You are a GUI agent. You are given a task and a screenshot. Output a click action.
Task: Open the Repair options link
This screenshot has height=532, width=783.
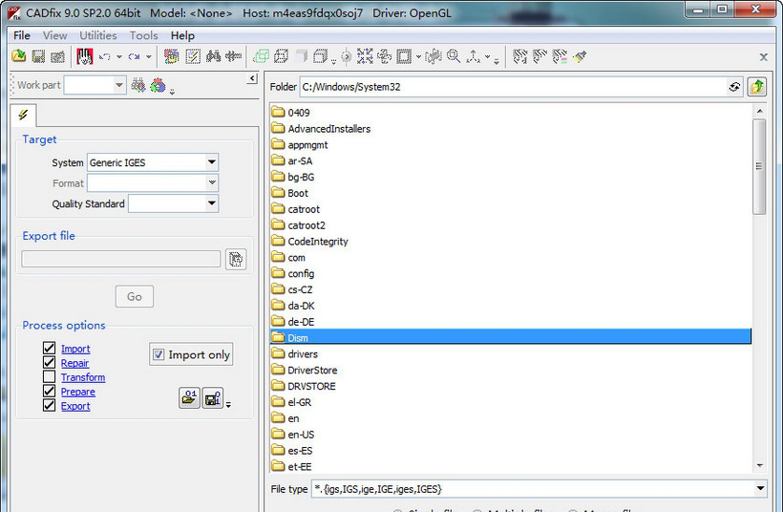coord(74,363)
